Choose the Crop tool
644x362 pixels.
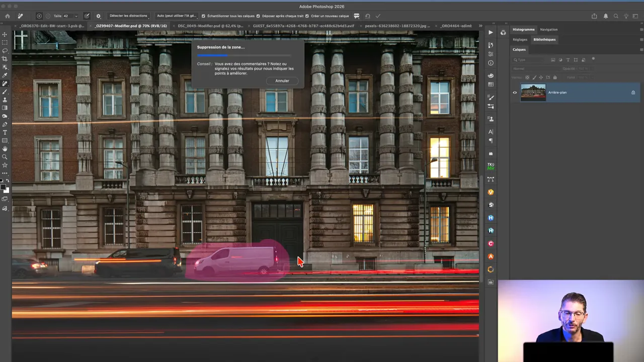click(x=5, y=59)
